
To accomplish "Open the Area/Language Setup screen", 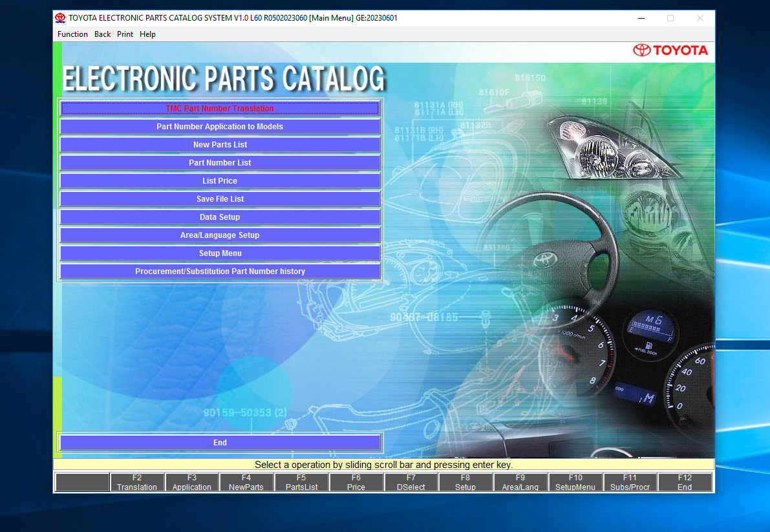I will (220, 235).
